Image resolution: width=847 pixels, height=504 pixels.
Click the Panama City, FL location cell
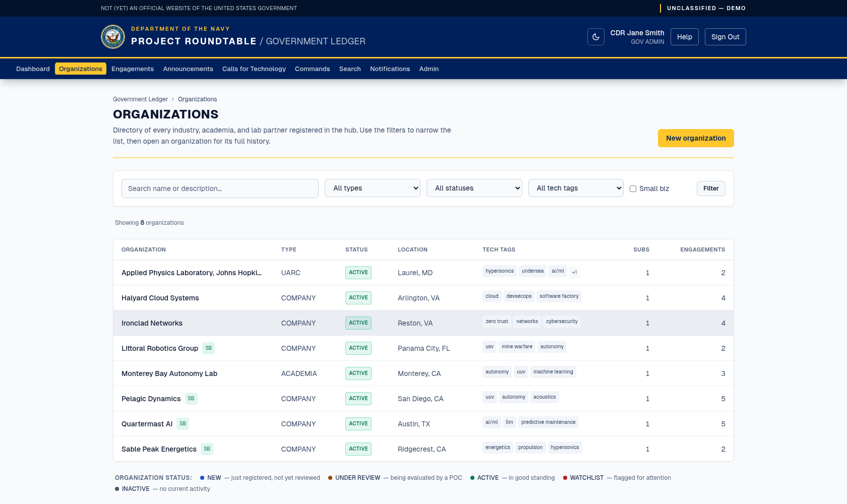pos(423,348)
